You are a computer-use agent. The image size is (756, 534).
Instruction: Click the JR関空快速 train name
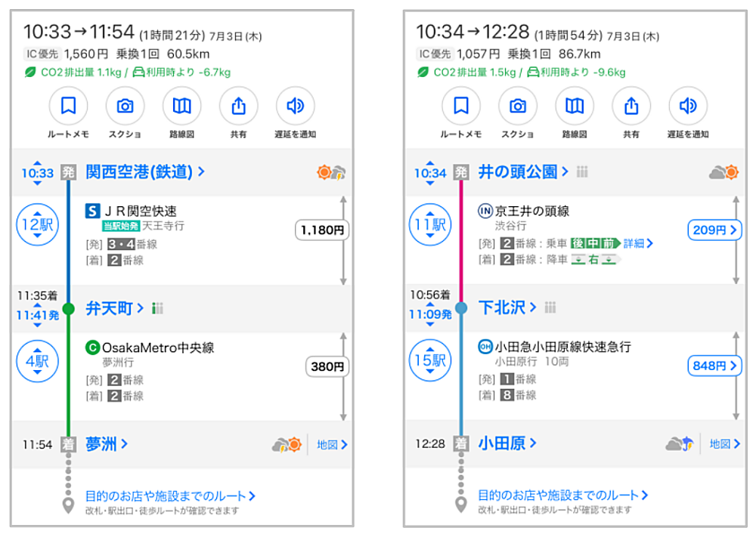[141, 211]
